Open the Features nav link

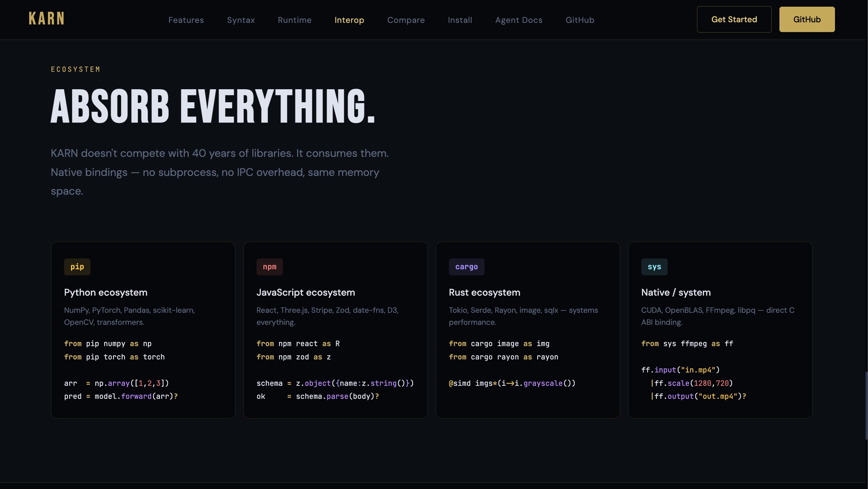click(x=186, y=20)
